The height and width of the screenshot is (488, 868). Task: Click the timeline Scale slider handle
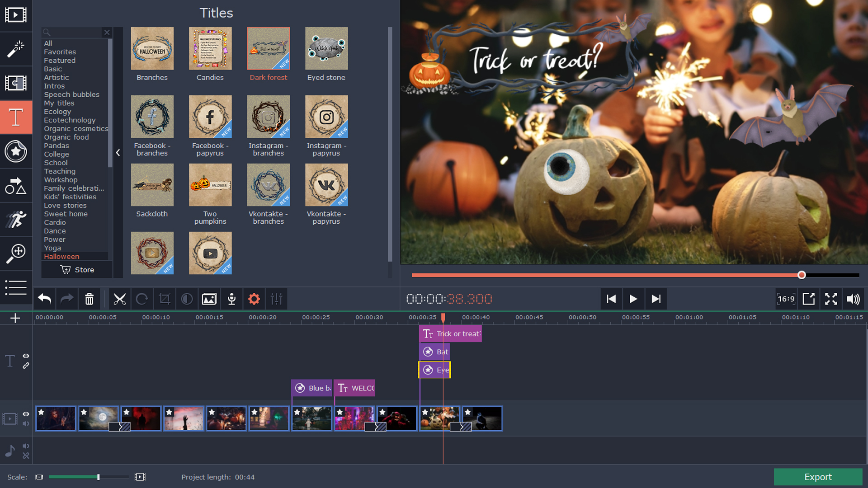pyautogui.click(x=98, y=477)
